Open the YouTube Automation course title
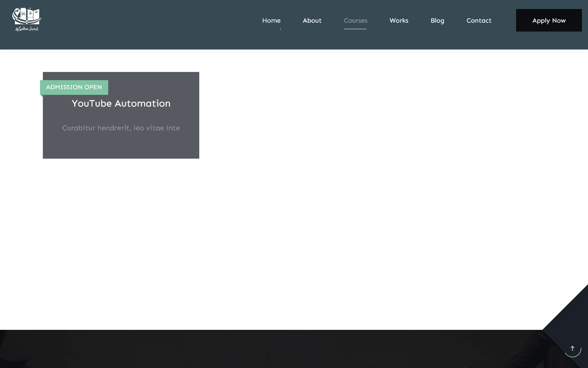Viewport: 588px width, 368px height. coord(121,103)
